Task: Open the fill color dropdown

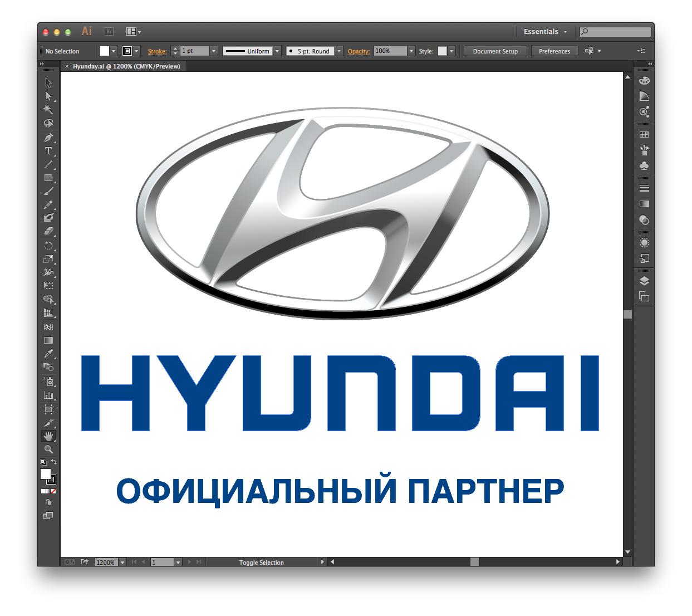Action: (x=114, y=51)
